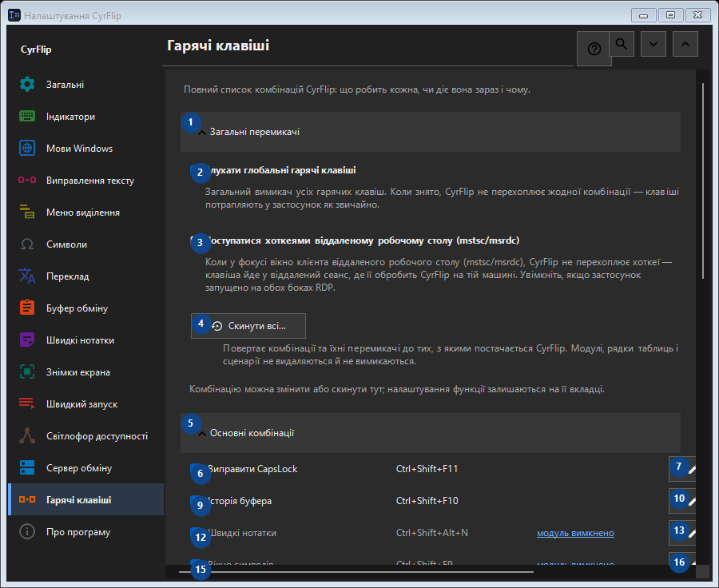Go to the Сервер обміну page

(85, 468)
